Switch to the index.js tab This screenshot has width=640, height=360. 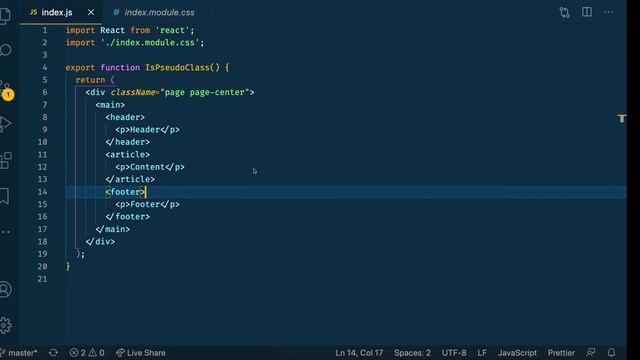click(57, 12)
